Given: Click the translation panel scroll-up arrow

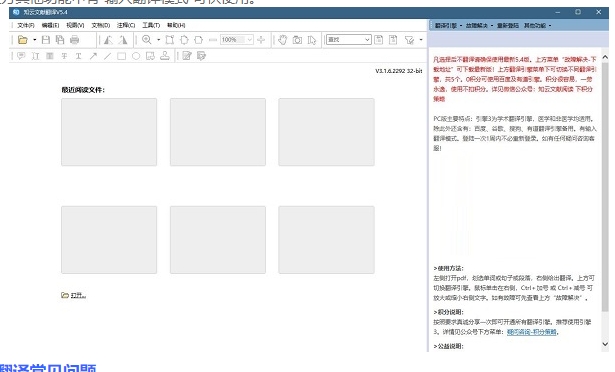Looking at the screenshot, I should pyautogui.click(x=605, y=57).
